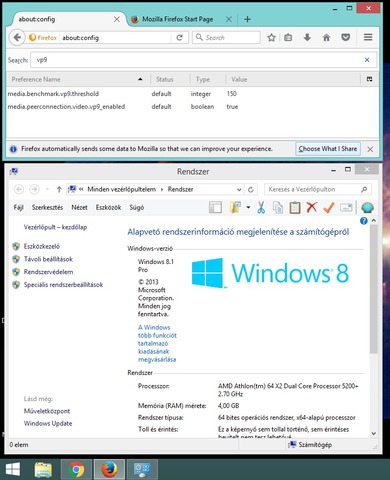Open Firefox downloads arrow icon

point(307,37)
